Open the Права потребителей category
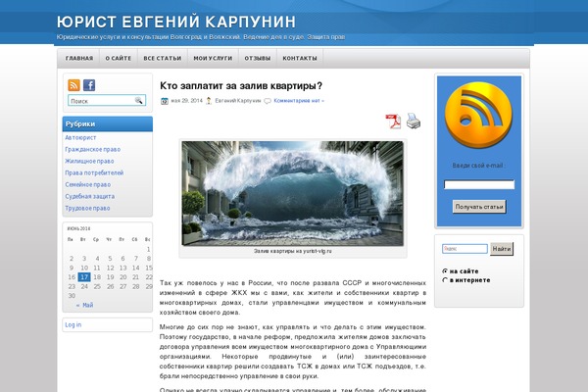588x392 pixels. pos(94,172)
